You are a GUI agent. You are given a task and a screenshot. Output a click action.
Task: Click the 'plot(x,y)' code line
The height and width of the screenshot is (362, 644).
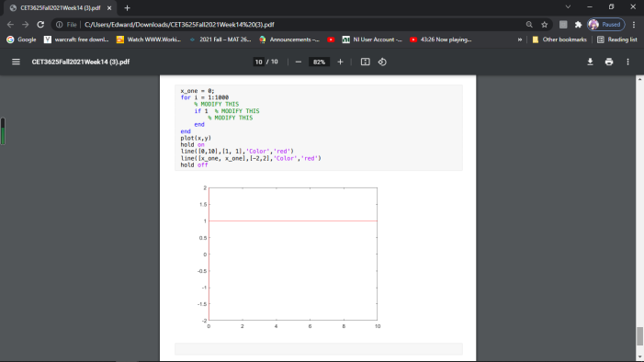point(196,138)
